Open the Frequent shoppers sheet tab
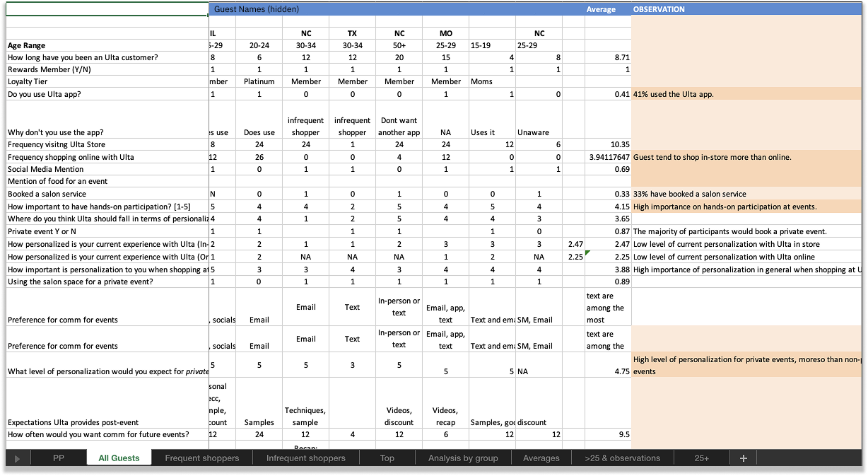This screenshot has height=476, width=868. 201,458
